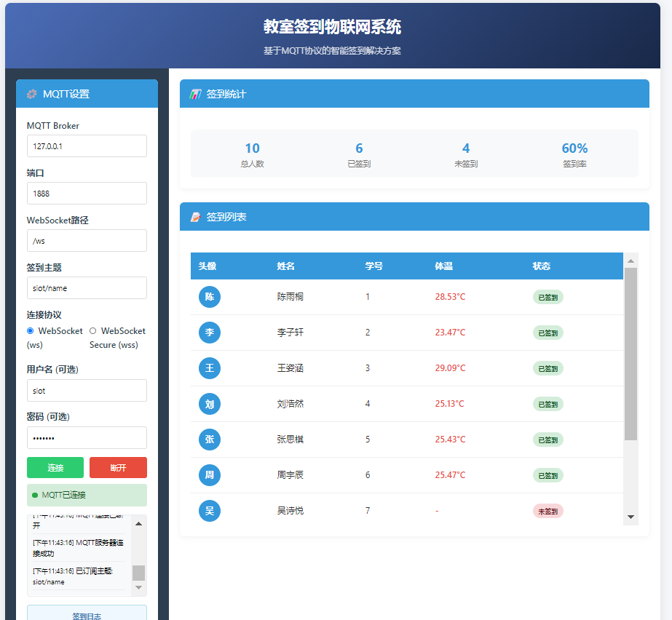Click the avatar for 王姿涵

[x=210, y=368]
